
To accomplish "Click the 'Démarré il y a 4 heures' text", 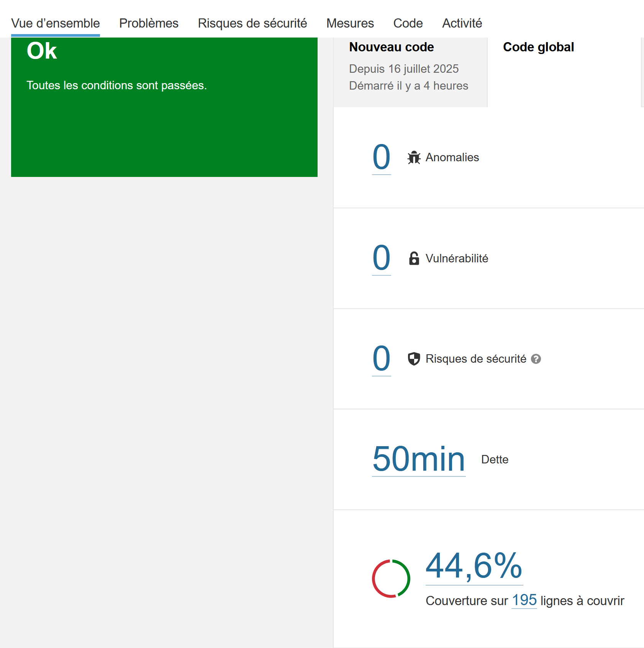I will [408, 86].
